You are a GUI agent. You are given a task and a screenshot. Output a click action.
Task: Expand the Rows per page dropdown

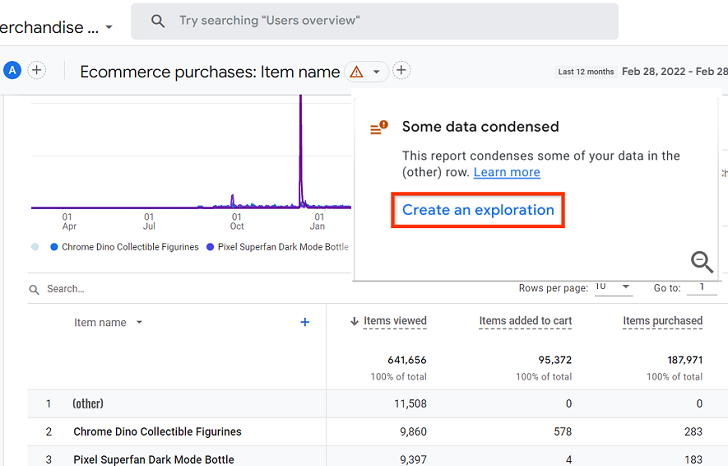click(x=612, y=287)
